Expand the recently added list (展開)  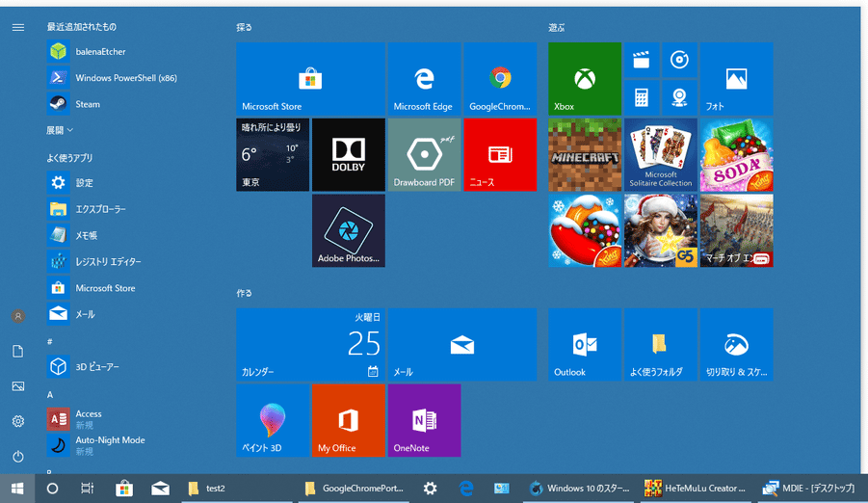tap(59, 130)
